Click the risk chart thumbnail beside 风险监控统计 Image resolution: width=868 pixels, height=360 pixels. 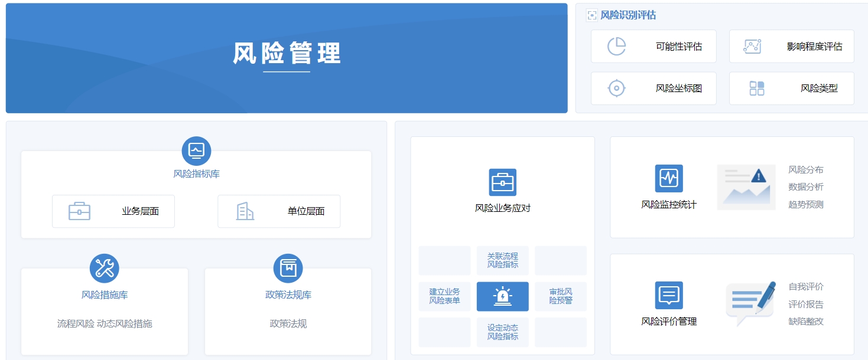tap(746, 187)
